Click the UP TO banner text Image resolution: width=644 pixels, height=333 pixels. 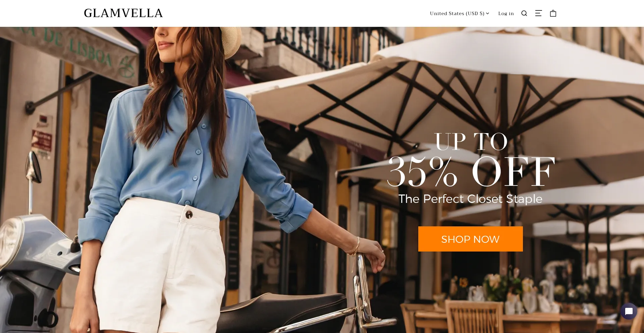click(471, 142)
